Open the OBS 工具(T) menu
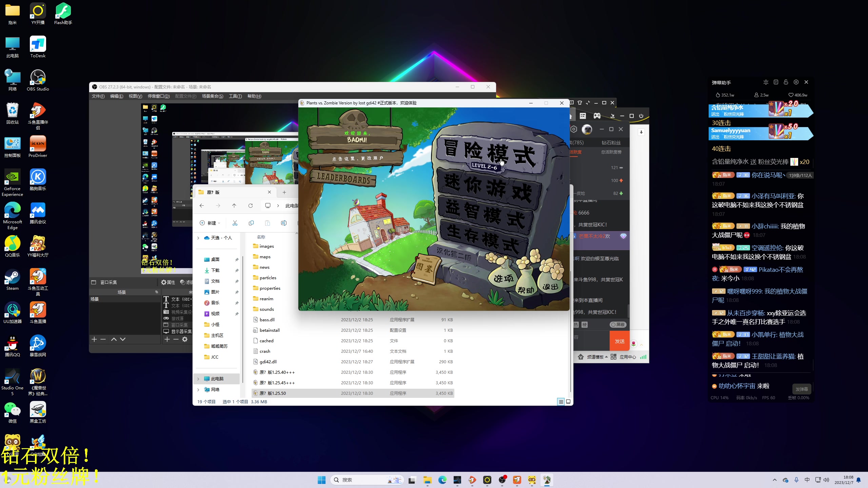Image resolution: width=868 pixels, height=488 pixels. (235, 96)
